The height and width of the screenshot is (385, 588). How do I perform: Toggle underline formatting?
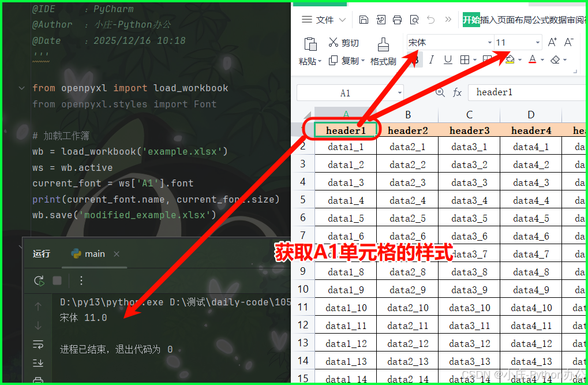[x=448, y=59]
